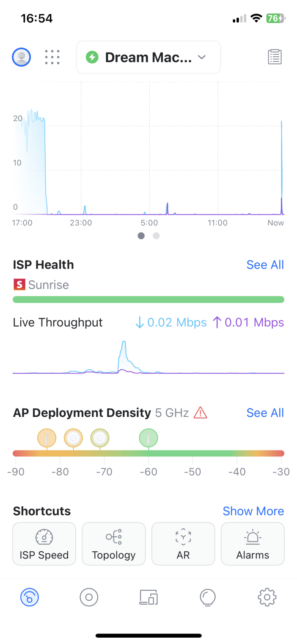See all ISP Health details
Screen dimensions: 297x644
265,265
